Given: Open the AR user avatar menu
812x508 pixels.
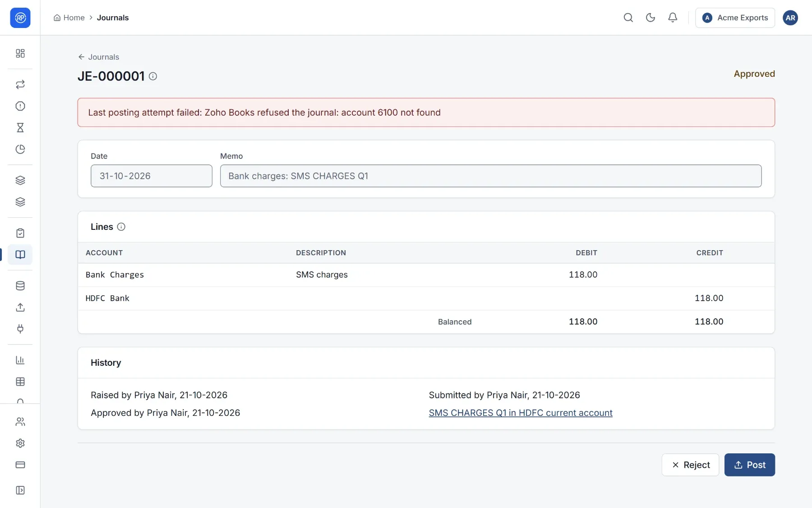Looking at the screenshot, I should point(790,18).
